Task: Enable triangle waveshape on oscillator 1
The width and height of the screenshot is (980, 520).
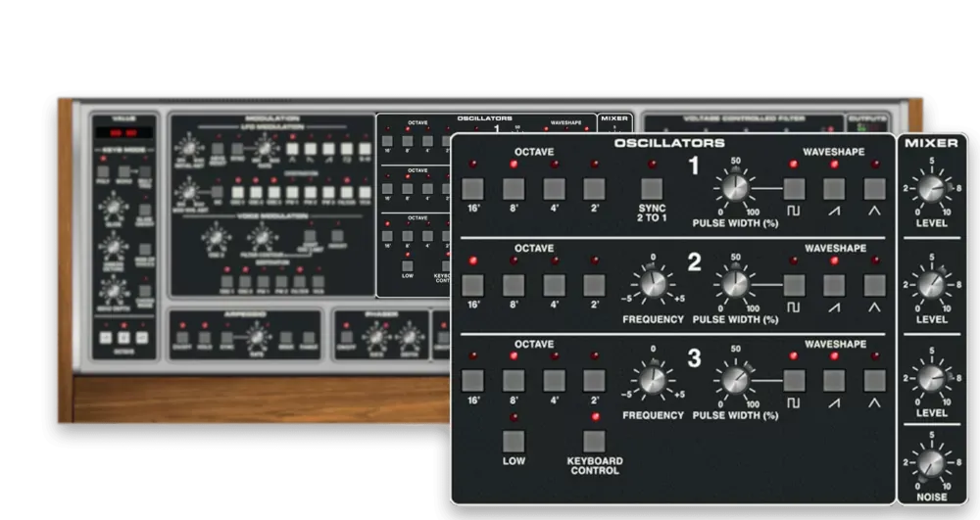Action: [x=874, y=189]
